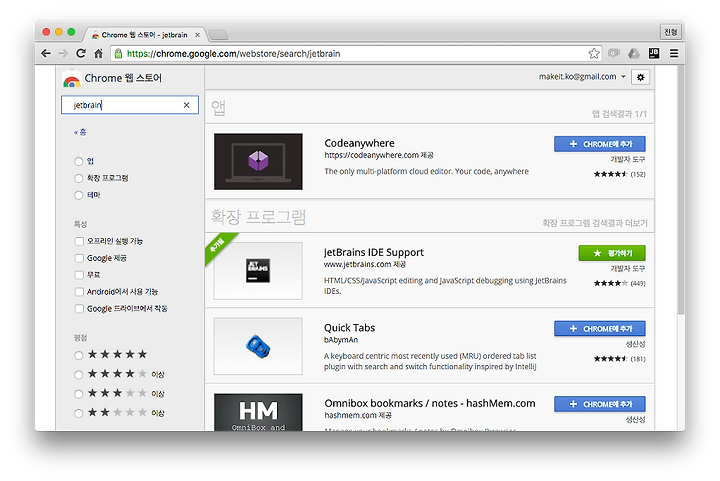Open Omnibox bookmarks / notes title

pyautogui.click(x=430, y=403)
